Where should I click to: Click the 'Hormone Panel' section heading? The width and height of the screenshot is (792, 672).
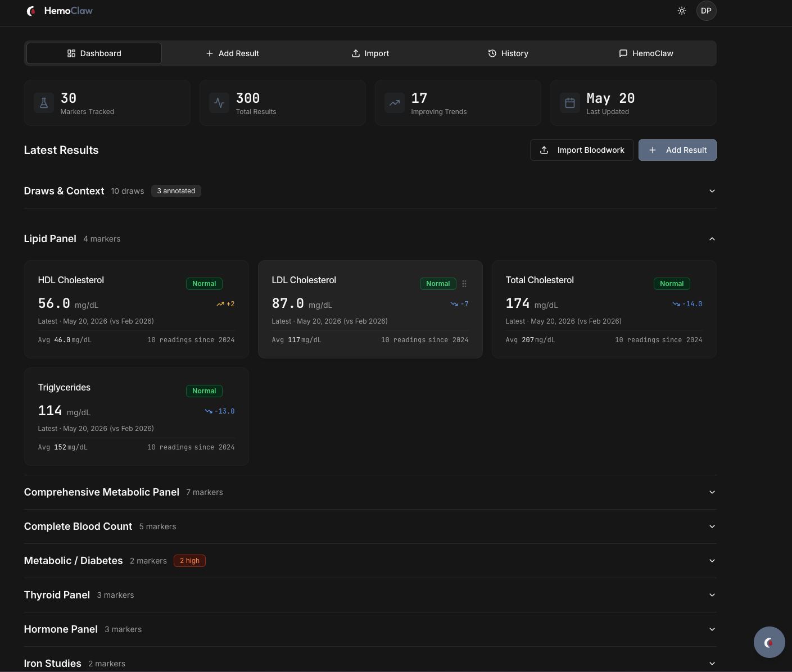pos(61,629)
